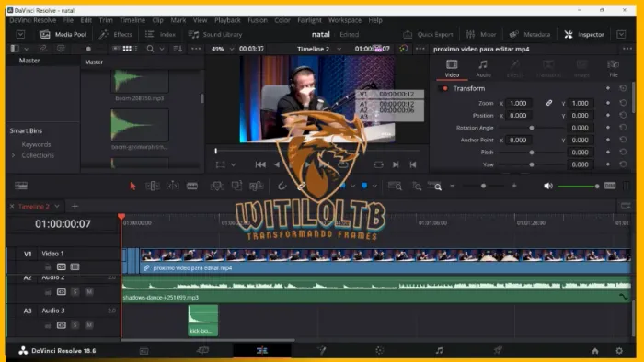
Task: Click the Insert Clip icon
Action: [217, 187]
